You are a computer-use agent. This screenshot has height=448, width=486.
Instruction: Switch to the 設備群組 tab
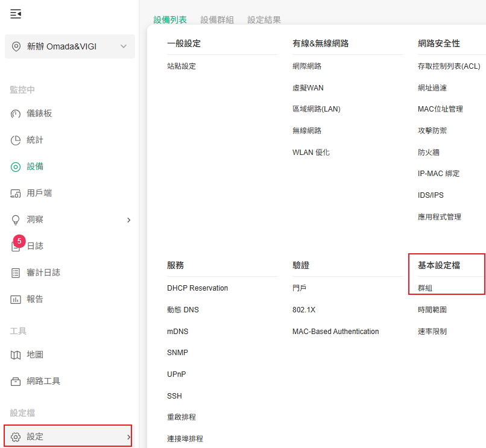[217, 20]
